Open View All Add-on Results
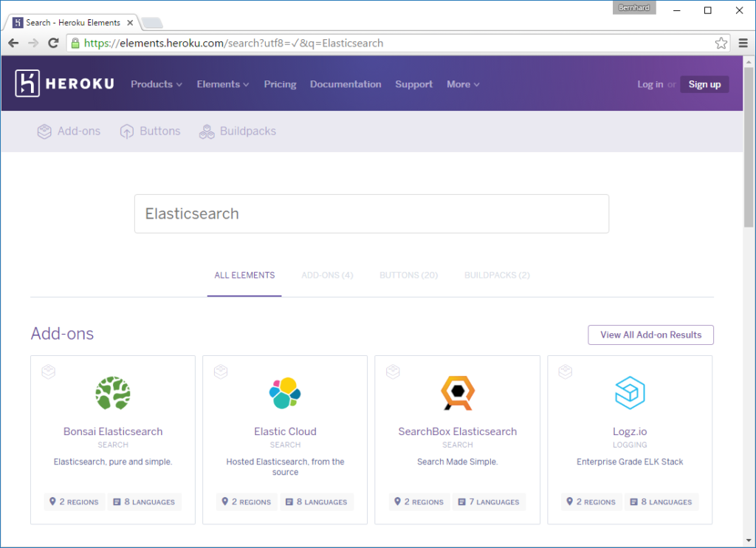The width and height of the screenshot is (756, 548). point(650,335)
